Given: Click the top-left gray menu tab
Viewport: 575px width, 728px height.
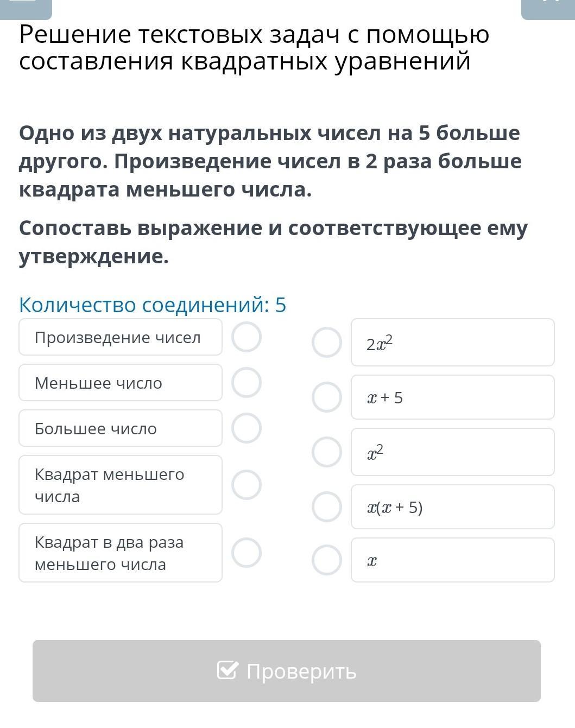Looking at the screenshot, I should (x=26, y=9).
